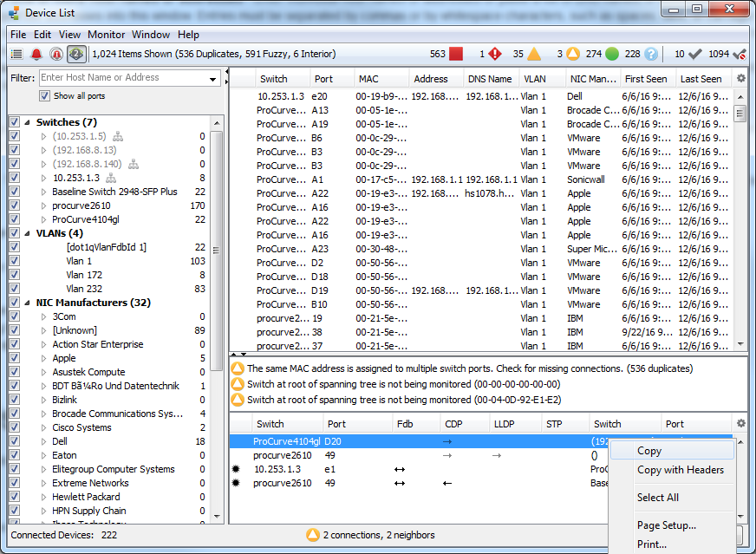Click network icon next to (192.168.8.140)

[x=134, y=165]
